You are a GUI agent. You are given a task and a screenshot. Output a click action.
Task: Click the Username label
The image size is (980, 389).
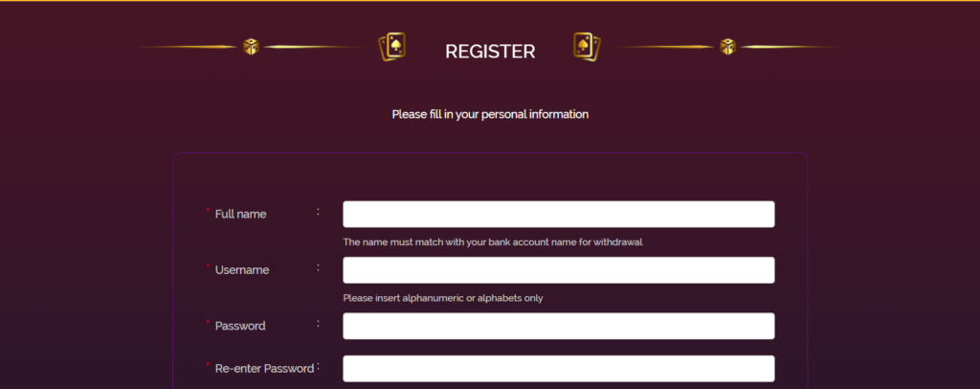pyautogui.click(x=242, y=270)
